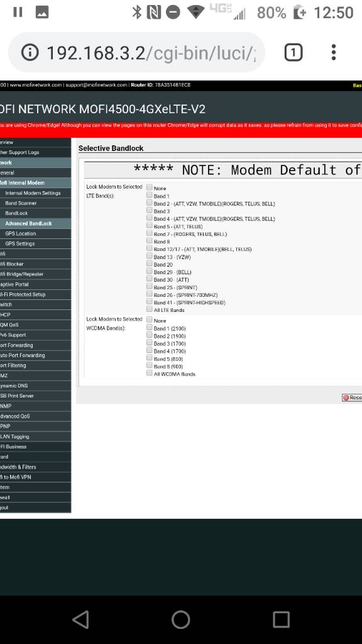Check None under WCDMA bands
This screenshot has width=362, height=644.
click(x=150, y=319)
